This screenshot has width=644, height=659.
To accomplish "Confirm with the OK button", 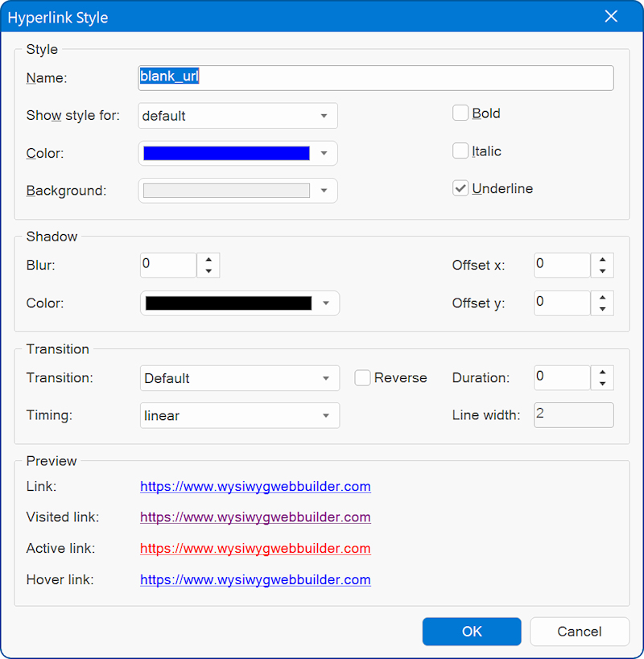I will point(472,632).
